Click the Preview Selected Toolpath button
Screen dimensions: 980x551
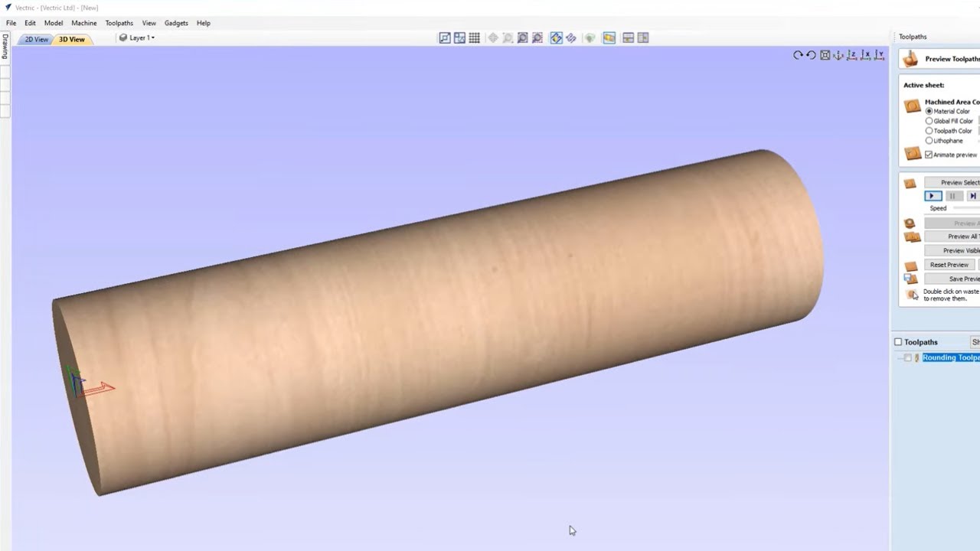coord(952,183)
